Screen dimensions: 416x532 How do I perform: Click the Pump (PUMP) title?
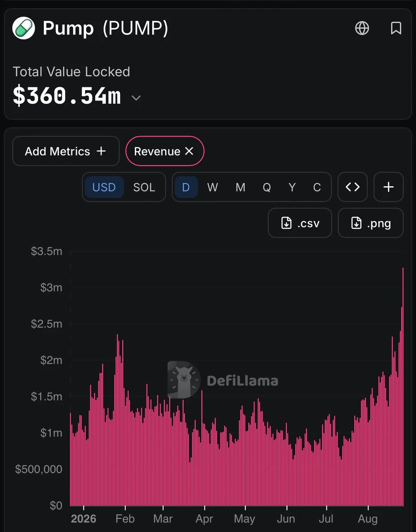(x=105, y=28)
